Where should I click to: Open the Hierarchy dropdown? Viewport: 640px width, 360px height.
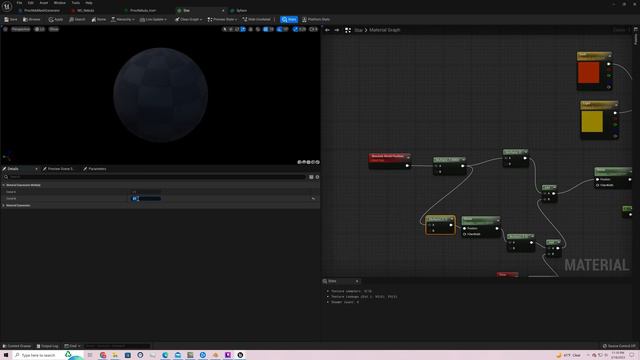click(123, 20)
